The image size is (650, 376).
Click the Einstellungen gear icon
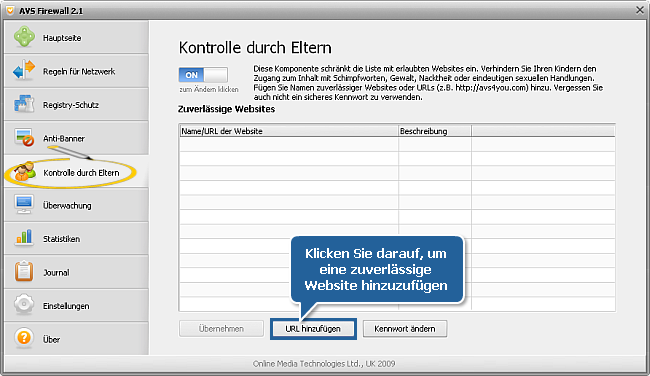tap(24, 305)
